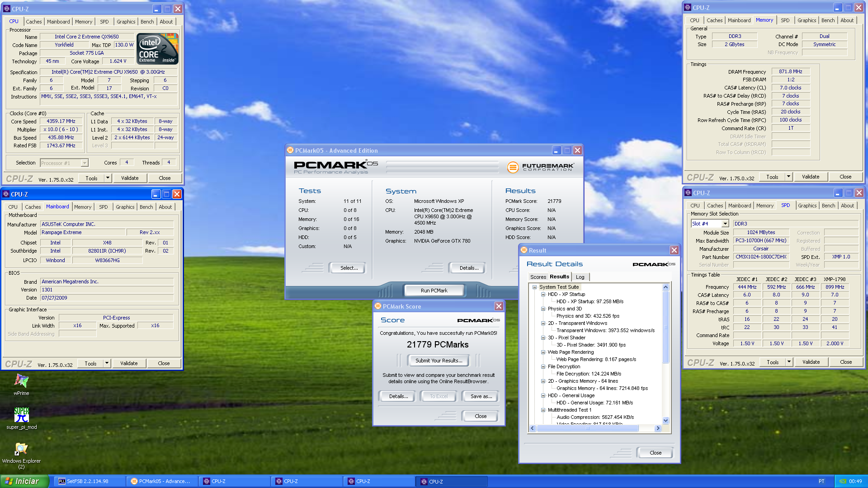Click scroll down arrow in Result tree
Screen dimensions: 868x488
[x=665, y=420]
